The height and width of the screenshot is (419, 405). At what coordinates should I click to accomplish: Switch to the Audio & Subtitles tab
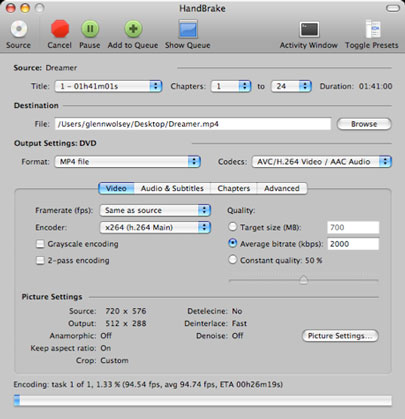pyautogui.click(x=172, y=188)
